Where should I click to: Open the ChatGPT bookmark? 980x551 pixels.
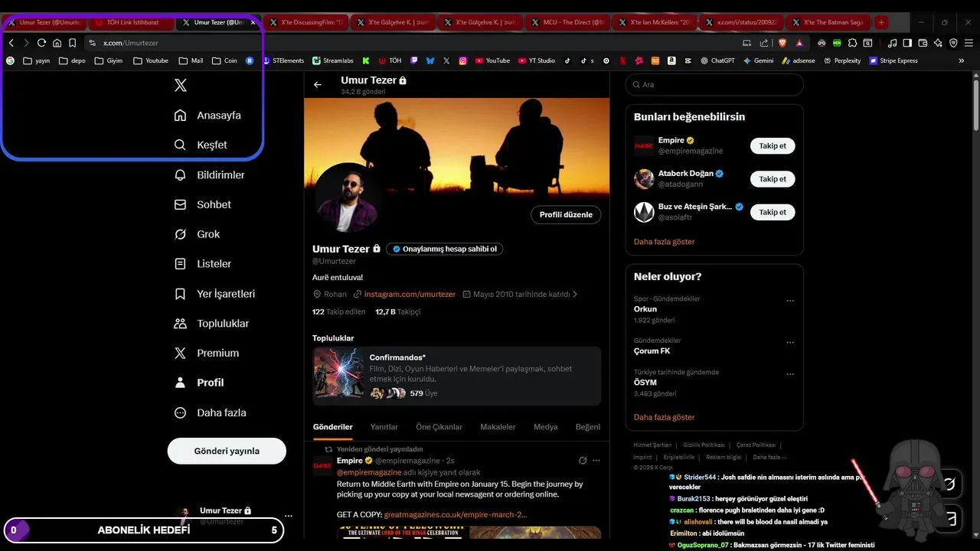click(717, 60)
